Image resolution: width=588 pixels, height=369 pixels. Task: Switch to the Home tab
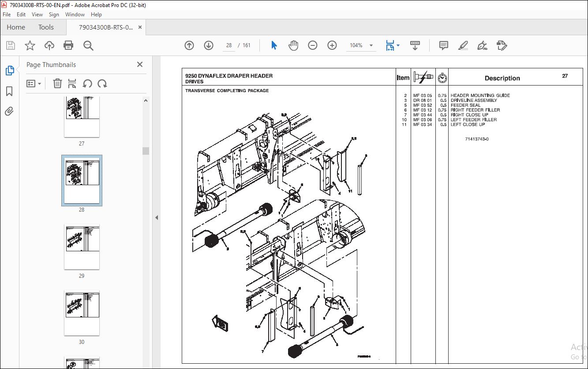[16, 27]
